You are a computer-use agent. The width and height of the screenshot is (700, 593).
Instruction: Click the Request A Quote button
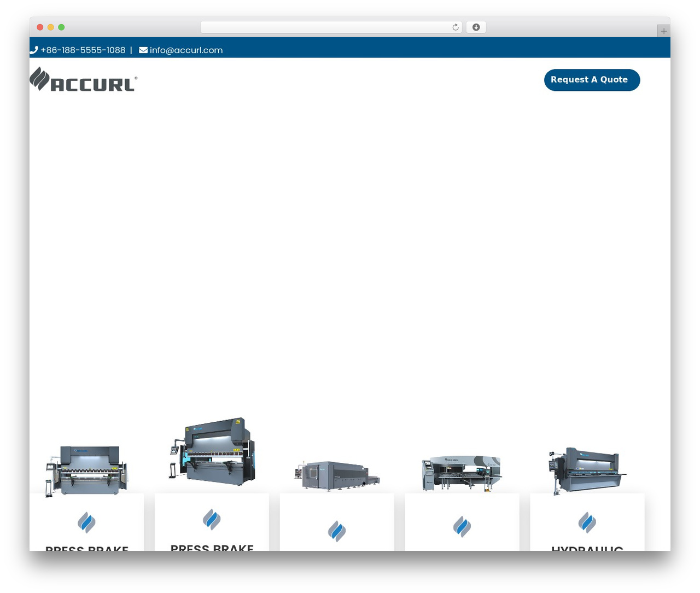coord(592,80)
